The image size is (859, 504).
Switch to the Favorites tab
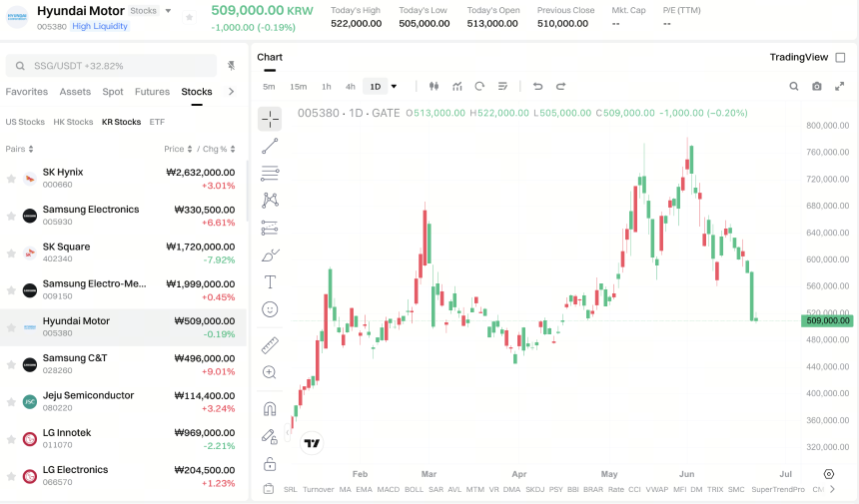coord(27,92)
